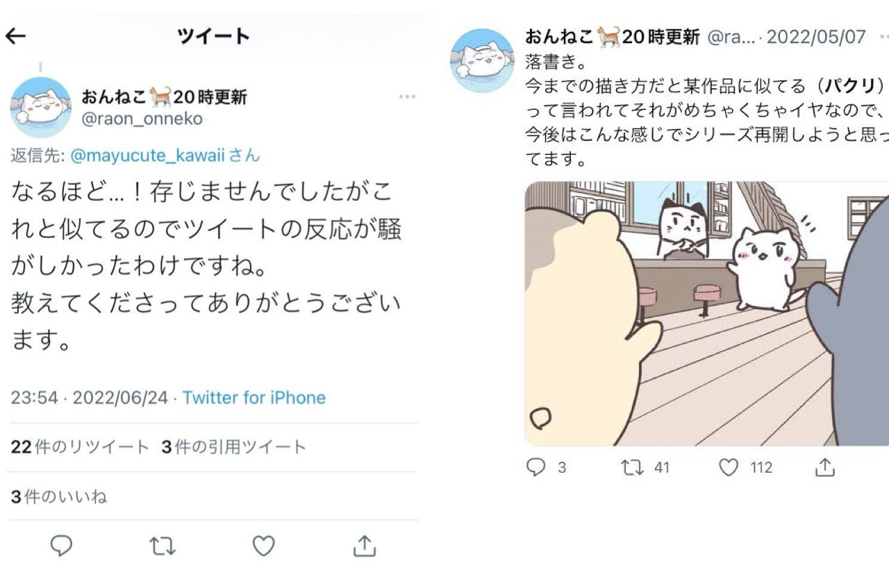
Task: Reply using the left tweet's speech bubble icon
Action: tap(62, 546)
